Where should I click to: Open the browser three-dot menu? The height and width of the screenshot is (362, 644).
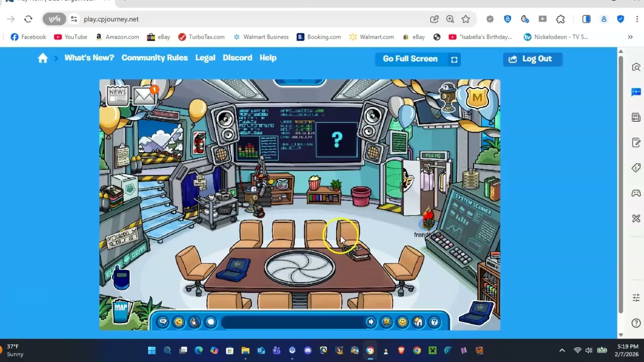(637, 19)
